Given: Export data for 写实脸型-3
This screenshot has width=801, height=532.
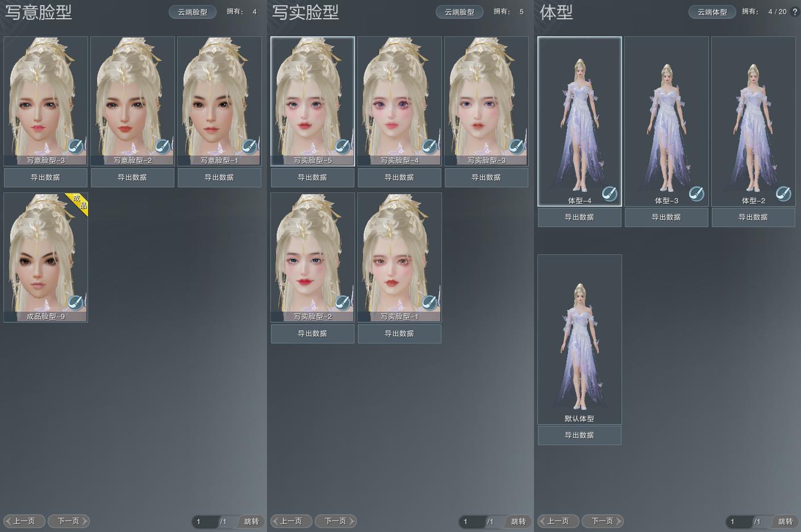Looking at the screenshot, I should tap(486, 177).
